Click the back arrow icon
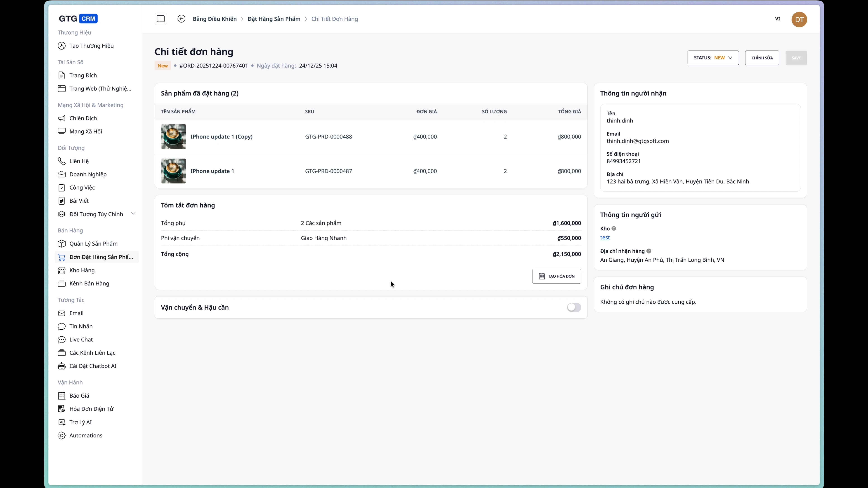868x488 pixels. [x=181, y=19]
